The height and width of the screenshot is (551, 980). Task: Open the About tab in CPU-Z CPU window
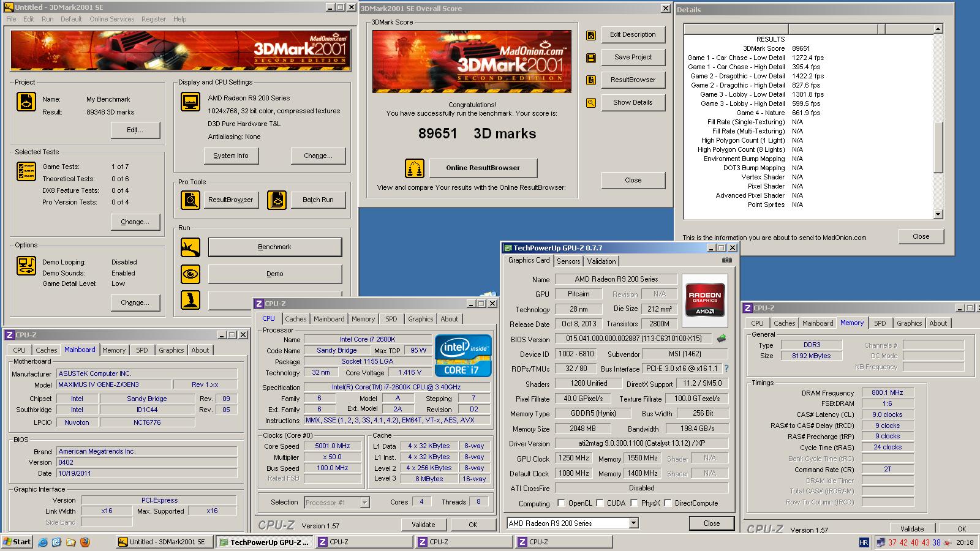(450, 319)
